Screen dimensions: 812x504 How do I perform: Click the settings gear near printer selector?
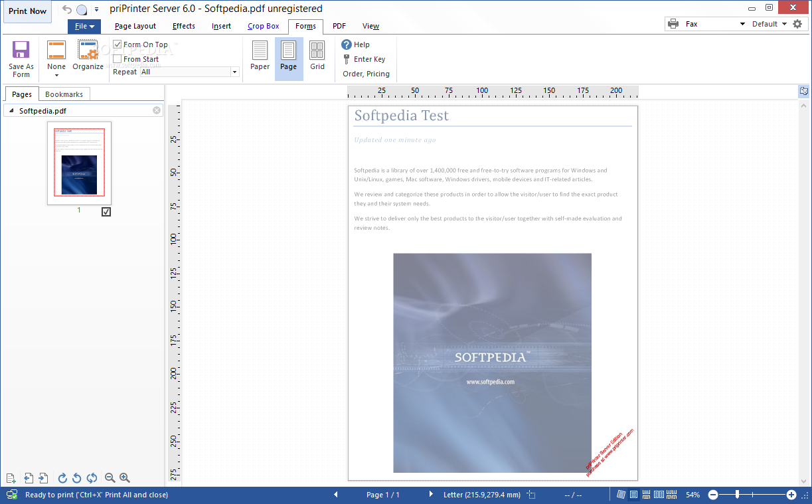(797, 24)
